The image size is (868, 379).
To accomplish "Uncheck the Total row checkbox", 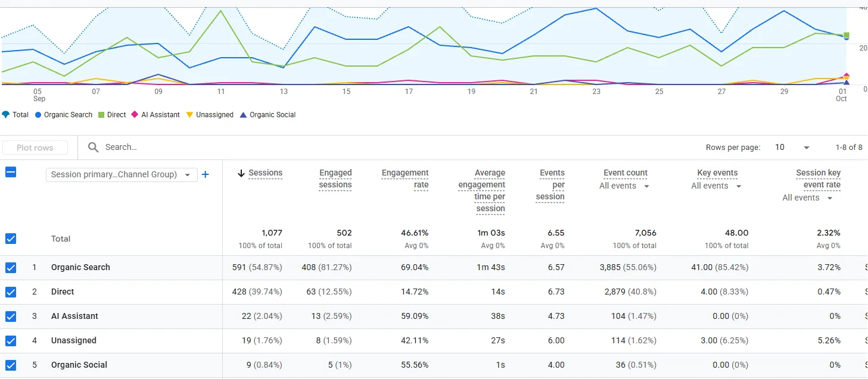I will [11, 239].
